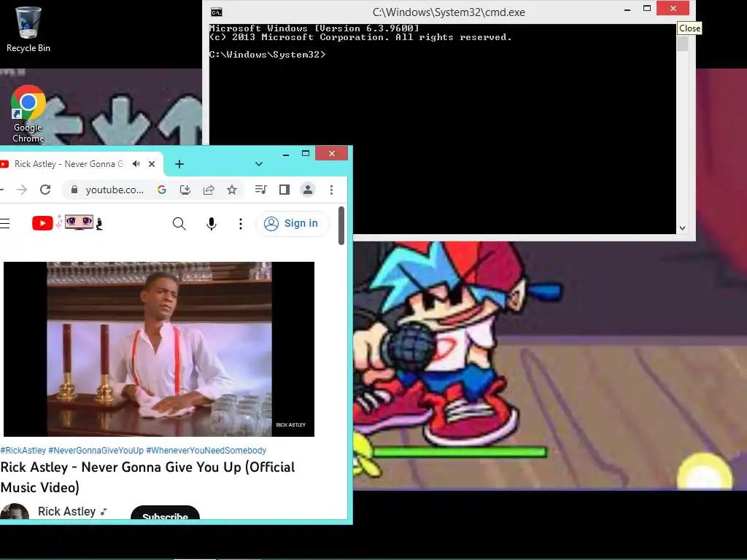Open the Chrome three-dot menu
The height and width of the screenshot is (560, 747).
pos(332,190)
